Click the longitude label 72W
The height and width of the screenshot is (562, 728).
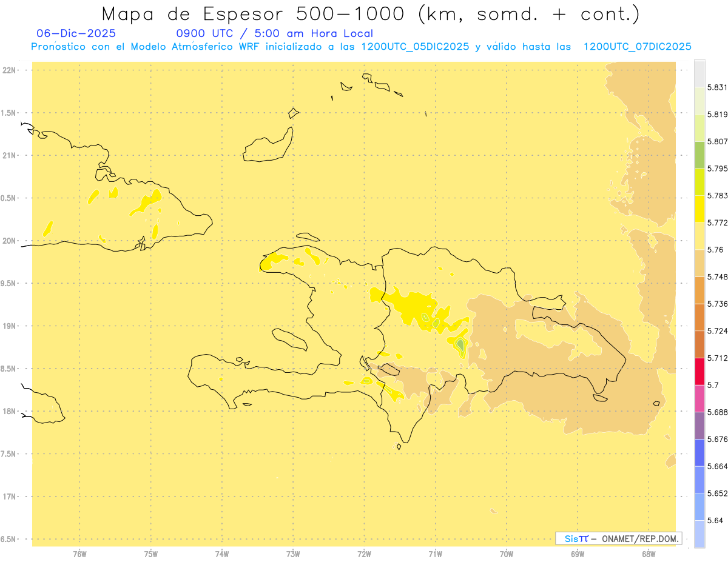coord(365,554)
